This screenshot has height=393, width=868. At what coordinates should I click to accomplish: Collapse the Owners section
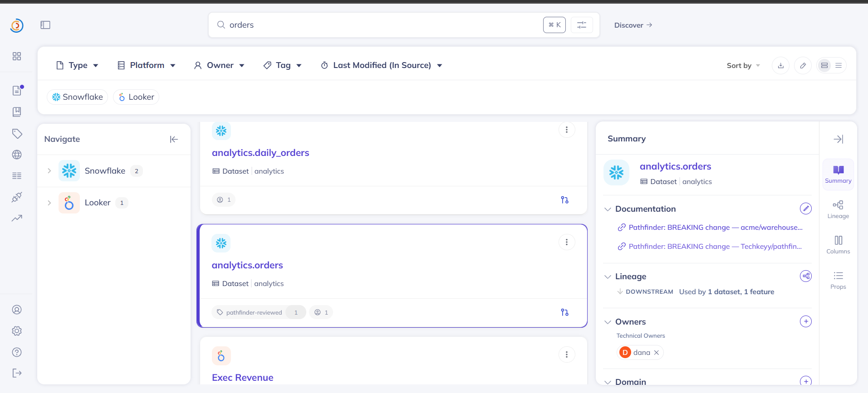[x=608, y=322]
